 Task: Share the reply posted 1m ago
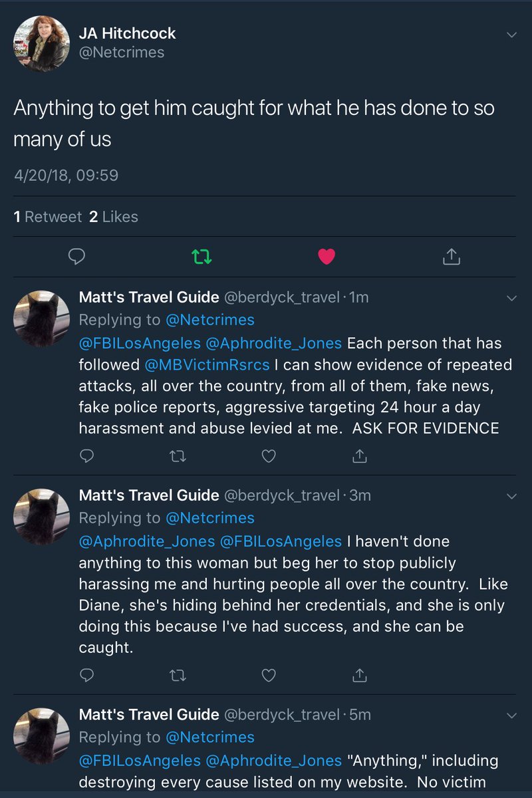pyautogui.click(x=359, y=456)
